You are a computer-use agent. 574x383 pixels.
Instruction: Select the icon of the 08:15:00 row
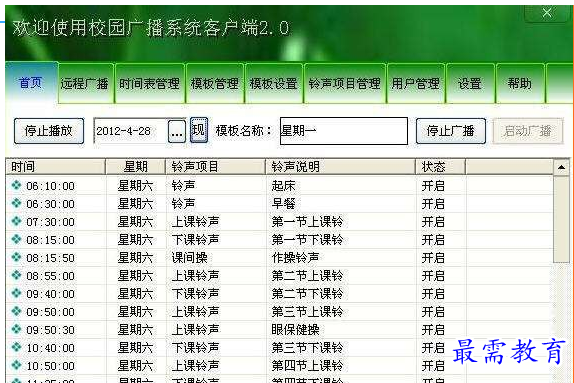click(x=16, y=239)
